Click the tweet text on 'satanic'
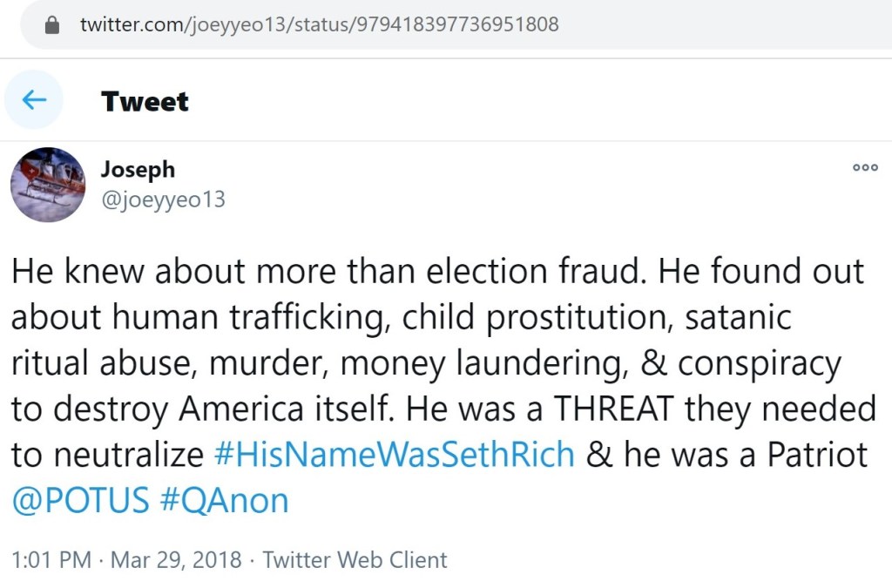 737,317
